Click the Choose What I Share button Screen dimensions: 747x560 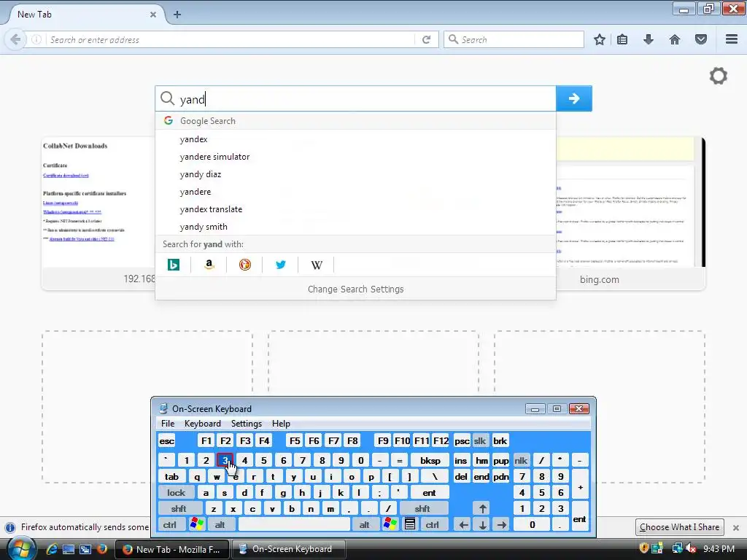pyautogui.click(x=679, y=527)
